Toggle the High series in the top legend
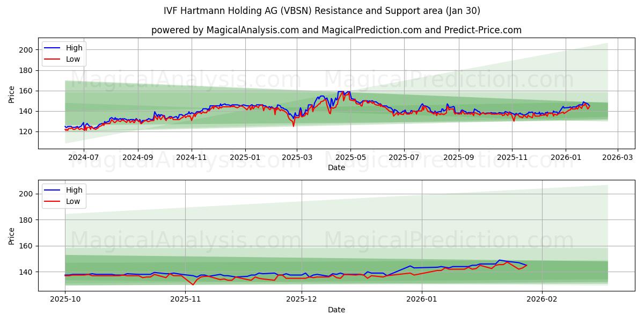644x322 pixels. tap(74, 48)
